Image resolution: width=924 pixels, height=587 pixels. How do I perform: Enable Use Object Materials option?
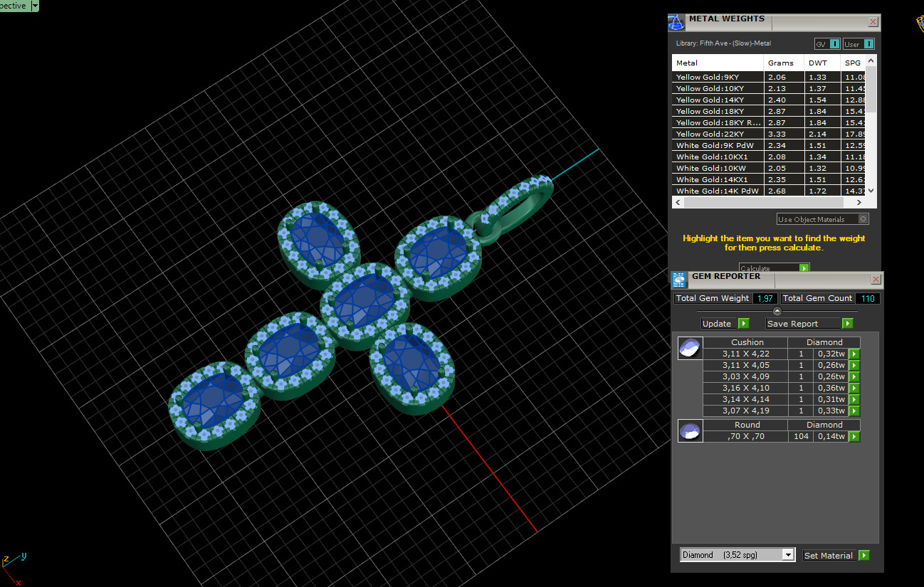click(x=863, y=219)
